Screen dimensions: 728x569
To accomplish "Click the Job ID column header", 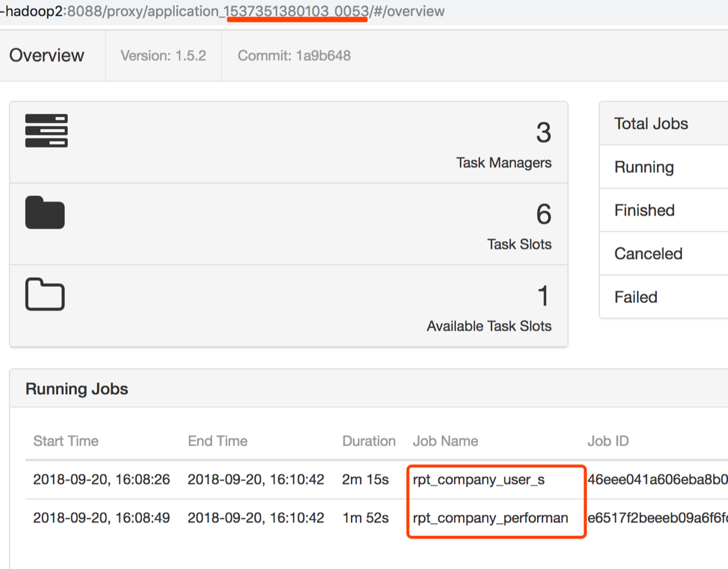I will pyautogui.click(x=608, y=441).
